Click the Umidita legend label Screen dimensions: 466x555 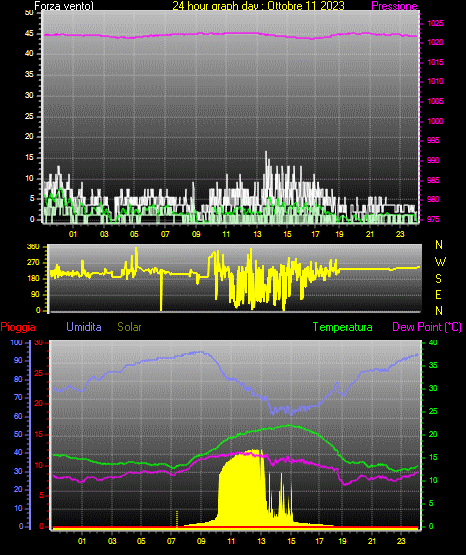pyautogui.click(x=84, y=327)
